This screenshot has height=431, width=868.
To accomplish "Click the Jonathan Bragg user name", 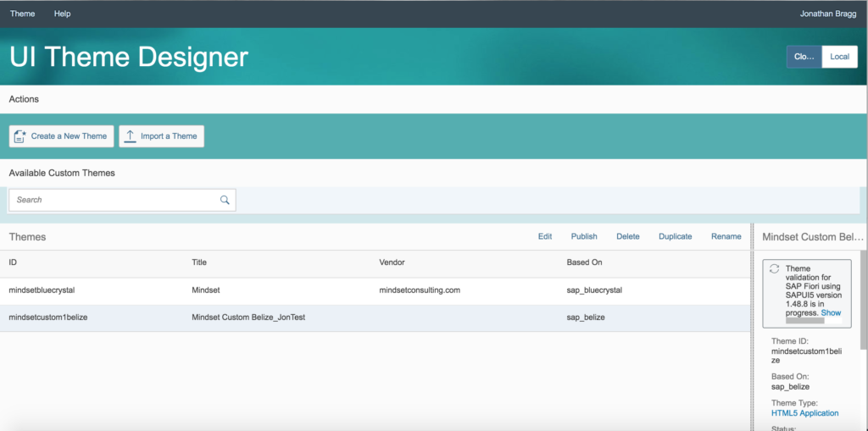I will pyautogui.click(x=827, y=14).
